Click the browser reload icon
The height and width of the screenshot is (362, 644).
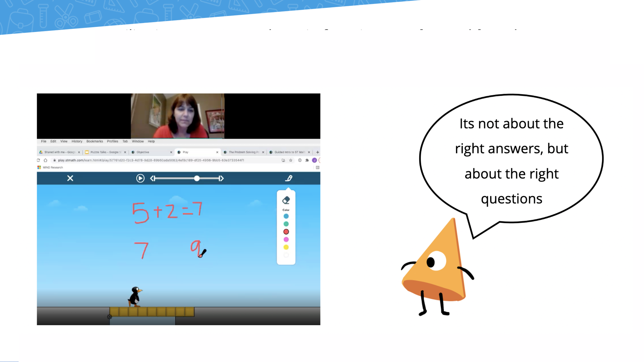click(38, 160)
